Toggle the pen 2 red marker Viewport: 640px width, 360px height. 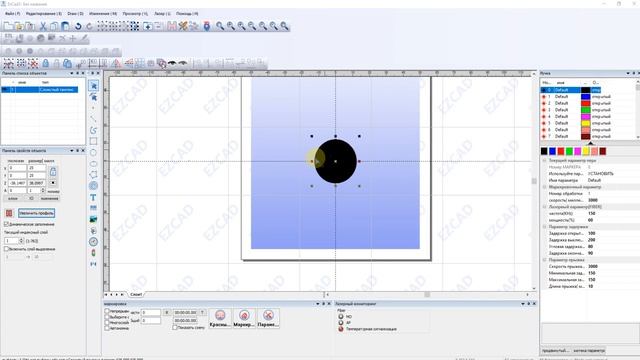(544, 103)
